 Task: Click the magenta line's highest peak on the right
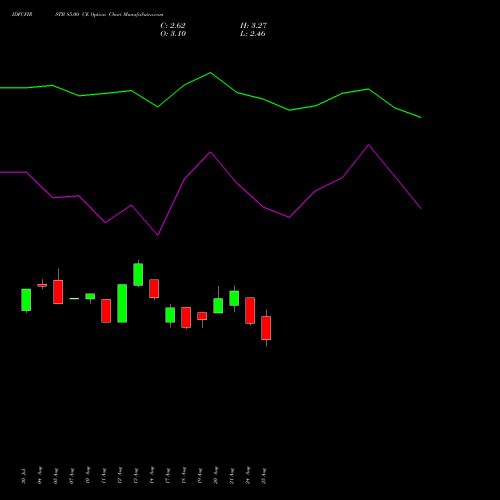tap(368, 145)
